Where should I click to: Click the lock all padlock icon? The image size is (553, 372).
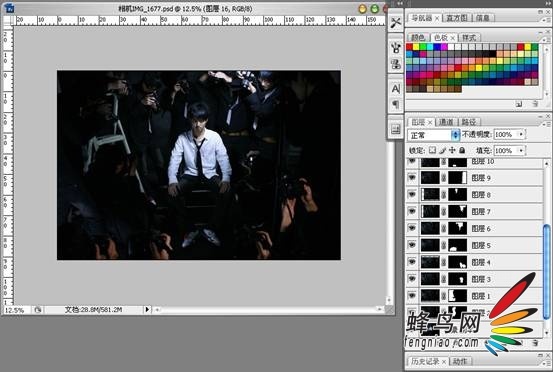coord(462,150)
